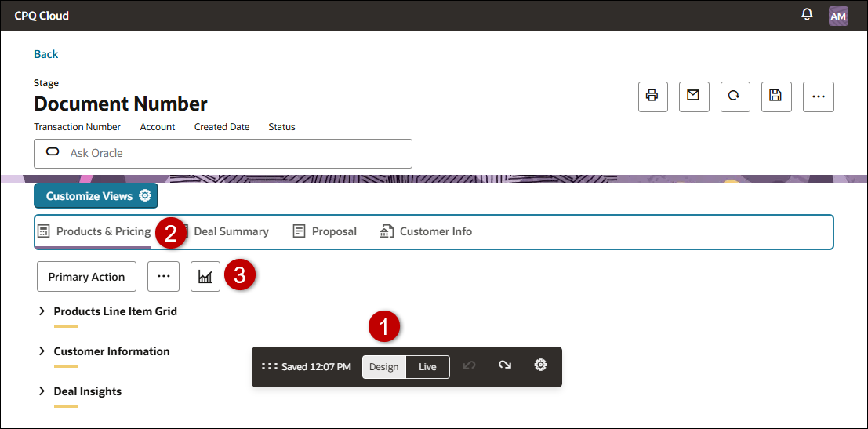Switch to Live mode
The image size is (868, 429).
pos(427,367)
